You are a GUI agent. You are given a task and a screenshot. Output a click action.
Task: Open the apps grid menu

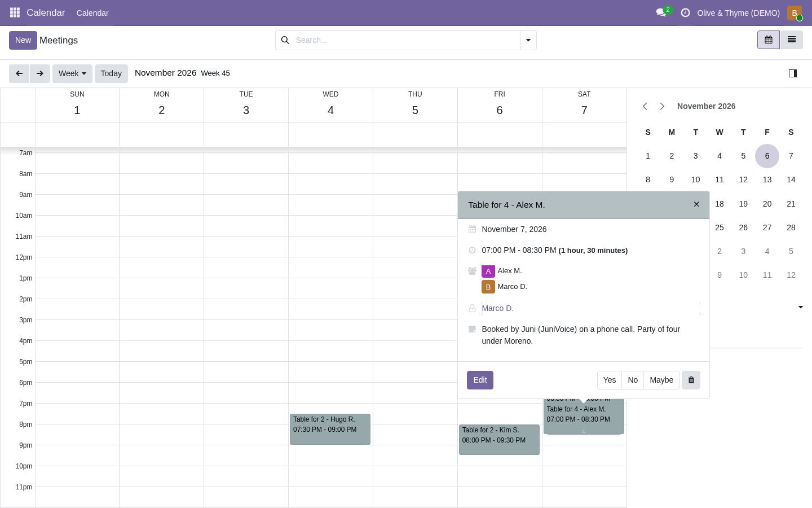15,12
